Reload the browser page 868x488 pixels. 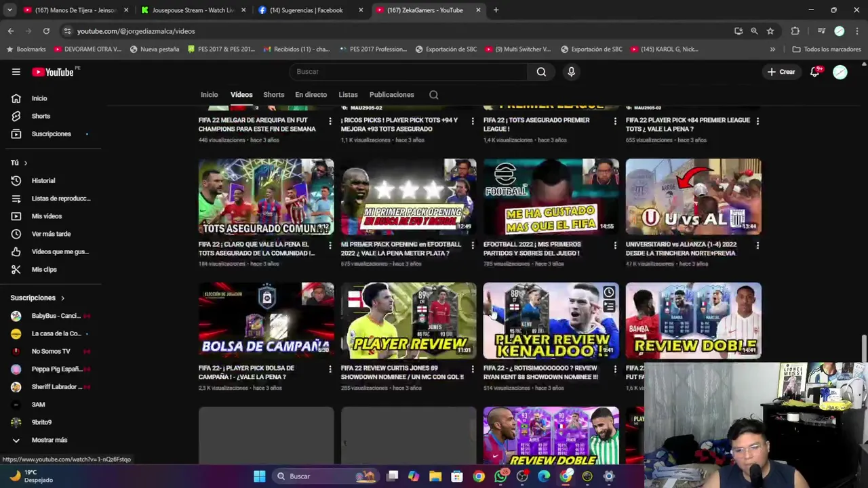click(46, 31)
